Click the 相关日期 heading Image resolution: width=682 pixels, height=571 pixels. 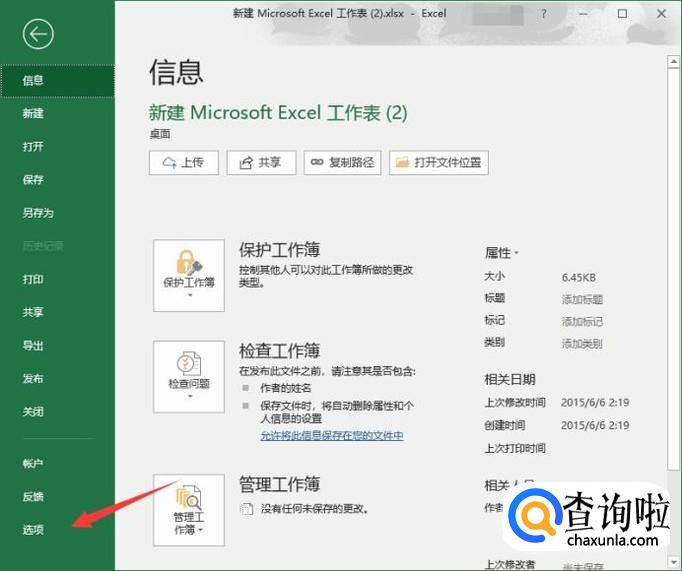(510, 379)
